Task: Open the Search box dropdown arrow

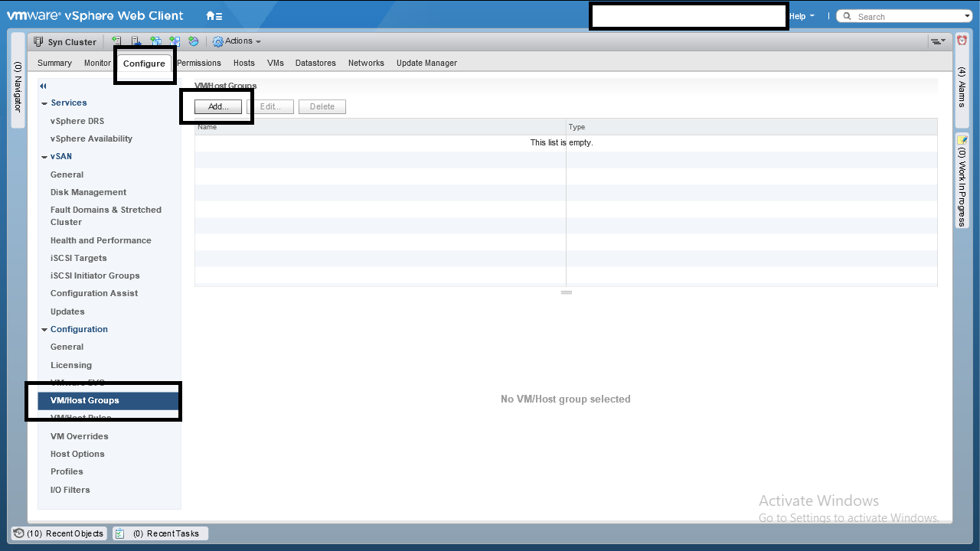Action: pyautogui.click(x=968, y=16)
